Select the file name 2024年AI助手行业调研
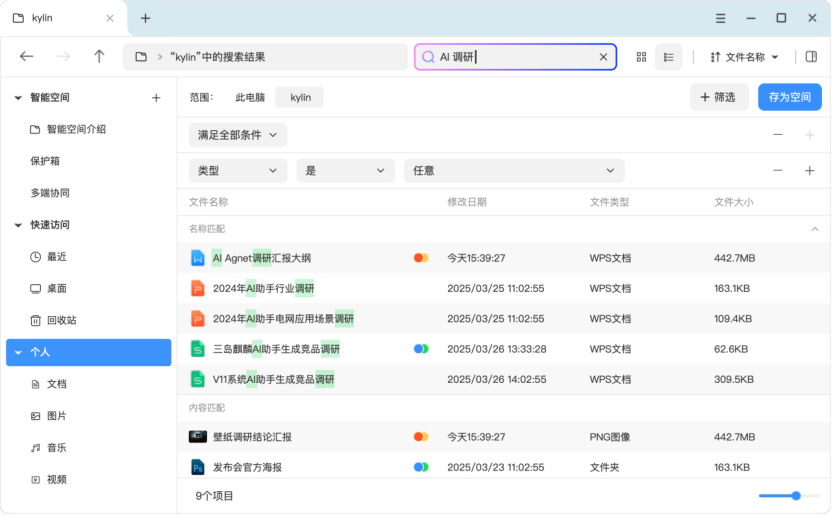The image size is (832, 515). click(263, 289)
